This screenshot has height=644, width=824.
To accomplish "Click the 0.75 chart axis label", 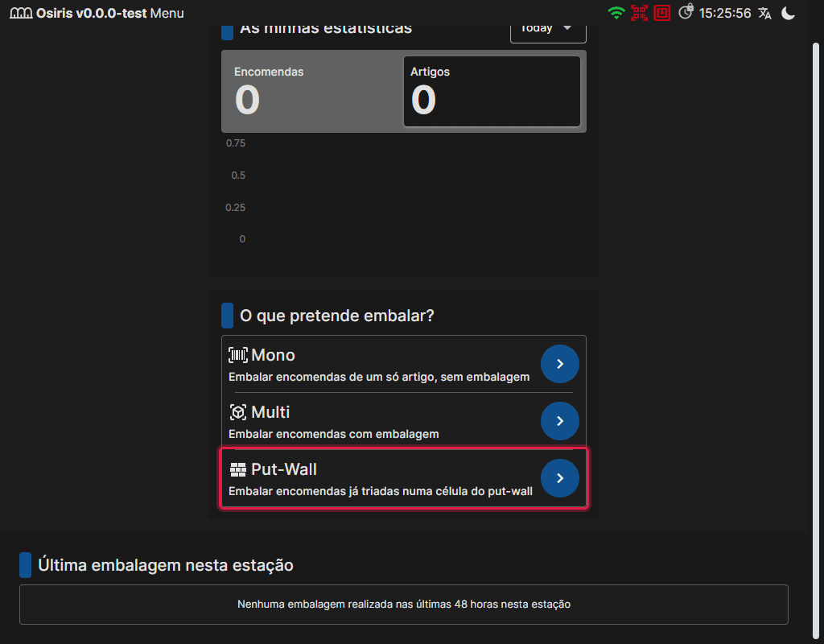I will click(236, 143).
